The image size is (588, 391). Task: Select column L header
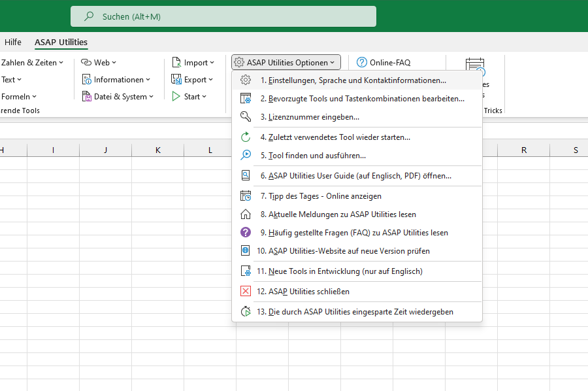tap(208, 150)
